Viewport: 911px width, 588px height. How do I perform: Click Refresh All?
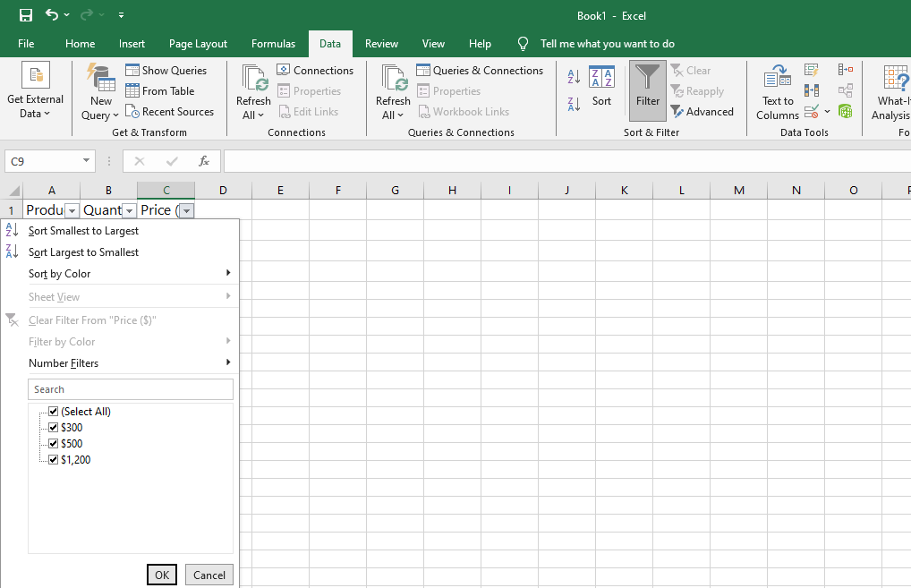click(x=252, y=90)
